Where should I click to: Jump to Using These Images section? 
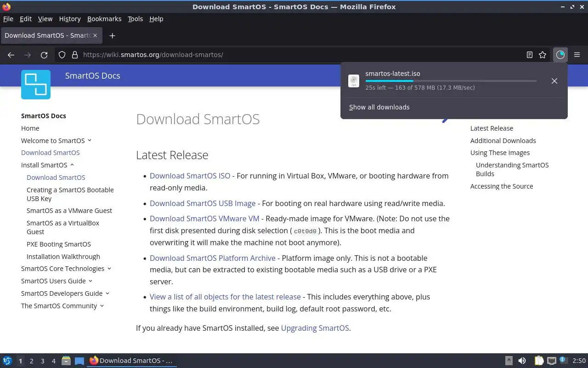pos(500,153)
